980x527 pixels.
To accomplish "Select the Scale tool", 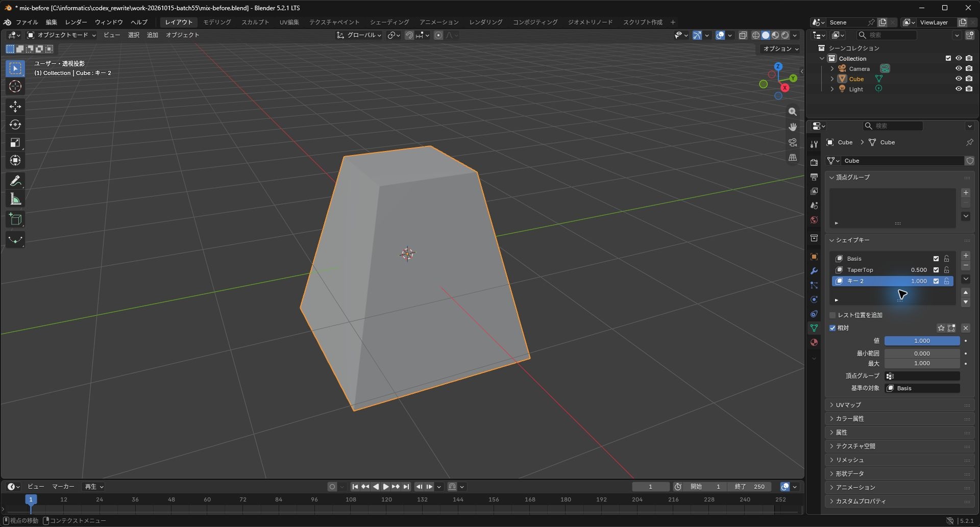I will (15, 142).
